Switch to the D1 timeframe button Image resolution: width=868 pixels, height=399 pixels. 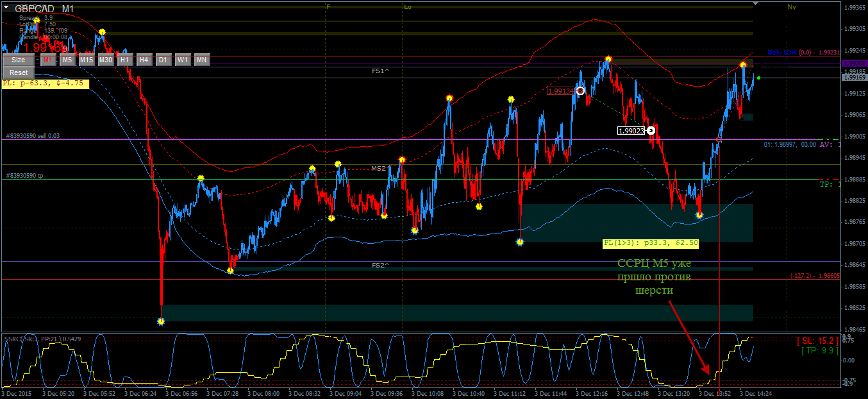pos(163,60)
